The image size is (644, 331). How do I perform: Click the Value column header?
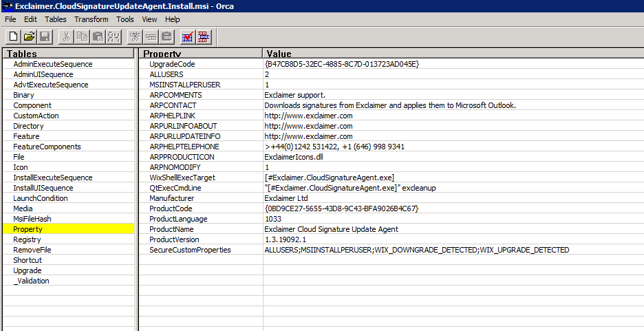279,54
